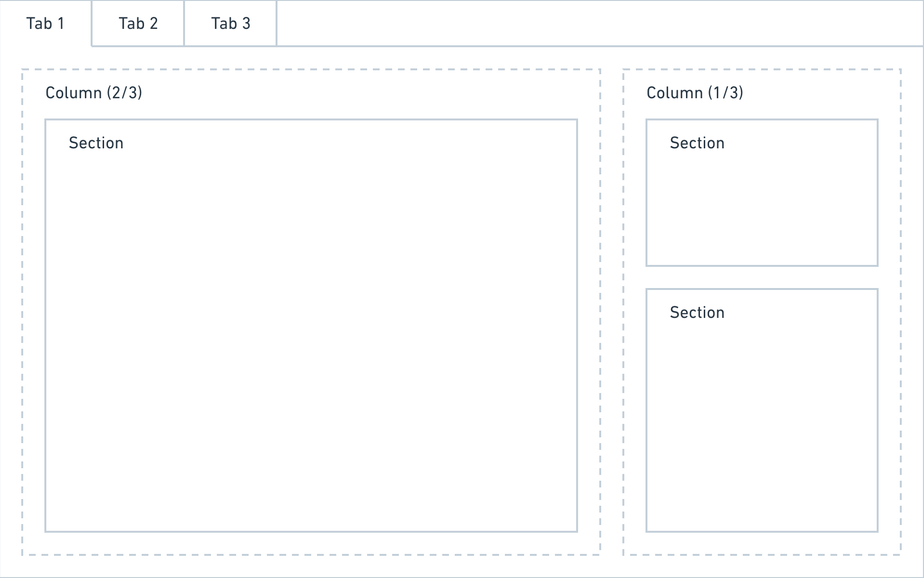
Task: Open Tab 2
Action: point(138,23)
